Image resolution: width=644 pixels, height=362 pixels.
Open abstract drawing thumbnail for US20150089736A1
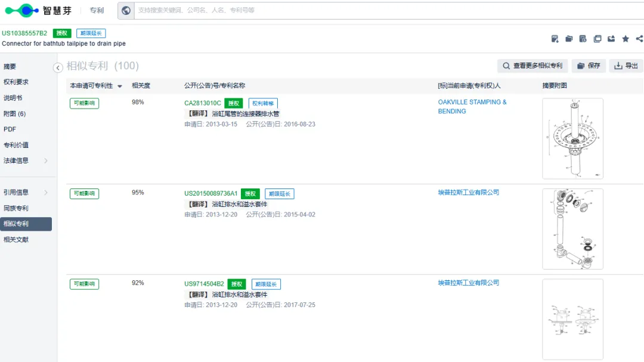click(x=572, y=229)
